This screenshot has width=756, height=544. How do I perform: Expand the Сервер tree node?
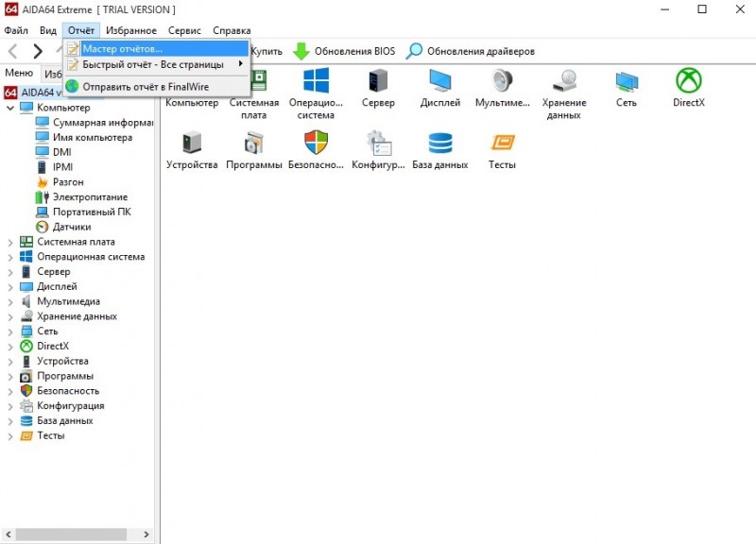pos(10,272)
